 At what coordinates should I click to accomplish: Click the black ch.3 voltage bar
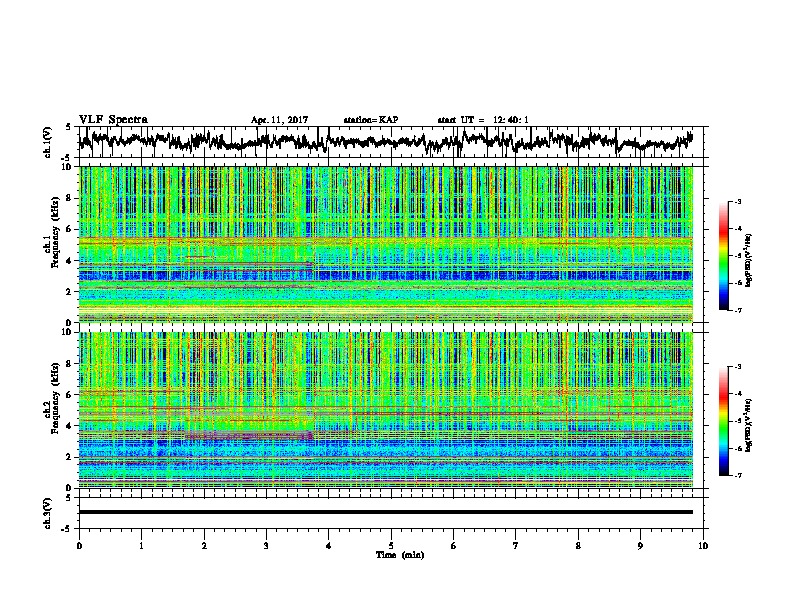point(386,512)
